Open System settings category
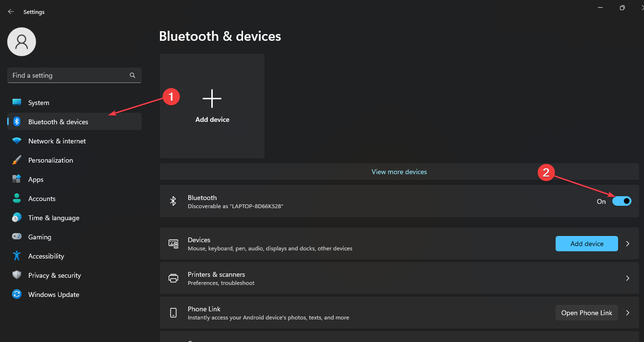Image resolution: width=644 pixels, height=342 pixels. pos(74,103)
